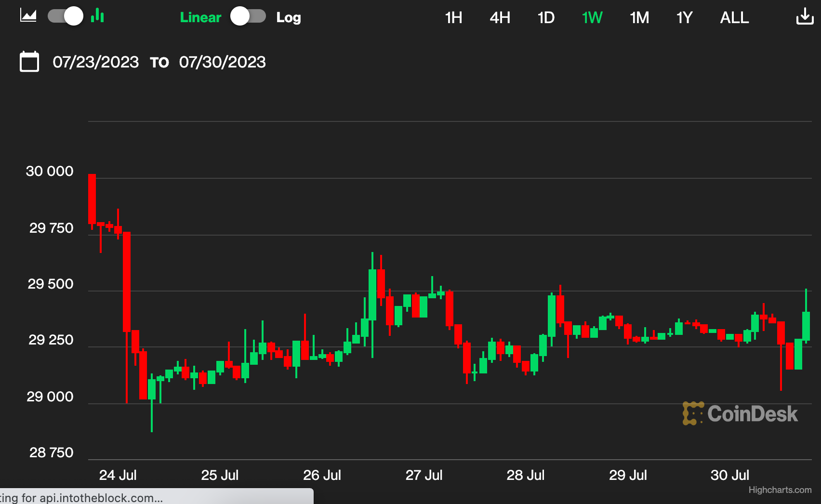This screenshot has width=821, height=504.
Task: Toggle the Linear/Log scale switch
Action: pyautogui.click(x=248, y=16)
